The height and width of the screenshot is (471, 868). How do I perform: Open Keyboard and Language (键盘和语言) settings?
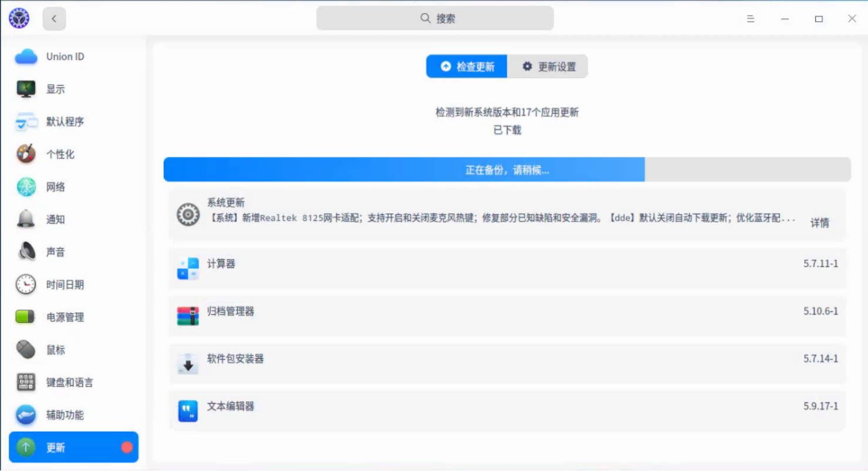pyautogui.click(x=73, y=383)
